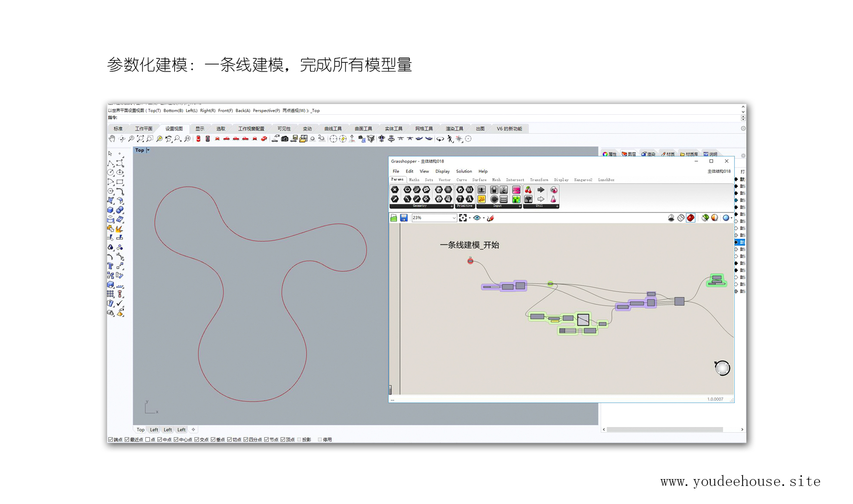The height and width of the screenshot is (504, 853).
Task: Click the camera capture viewport icon
Action: click(x=285, y=139)
